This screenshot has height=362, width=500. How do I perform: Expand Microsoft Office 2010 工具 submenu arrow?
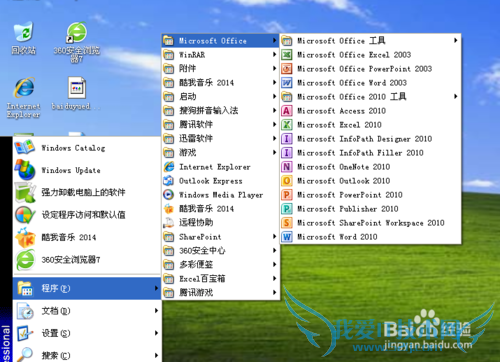coord(456,97)
